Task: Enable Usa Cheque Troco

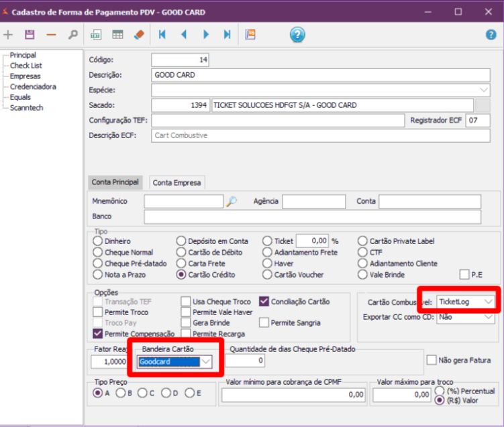Action: (x=185, y=302)
